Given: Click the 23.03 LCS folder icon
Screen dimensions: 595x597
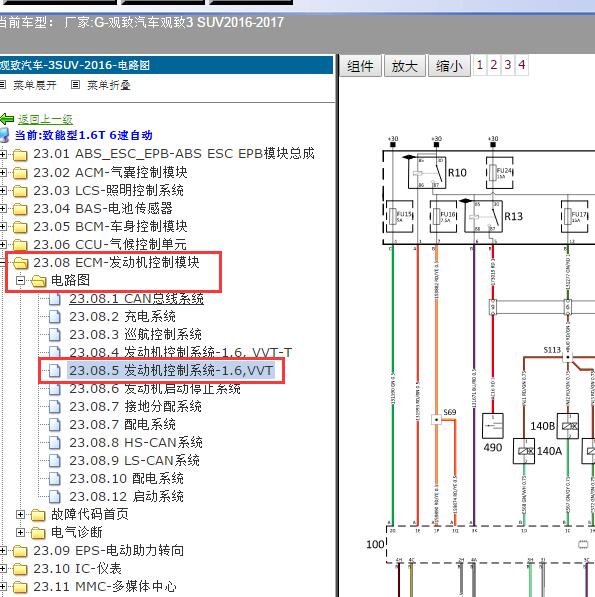Looking at the screenshot, I should click(x=20, y=191).
